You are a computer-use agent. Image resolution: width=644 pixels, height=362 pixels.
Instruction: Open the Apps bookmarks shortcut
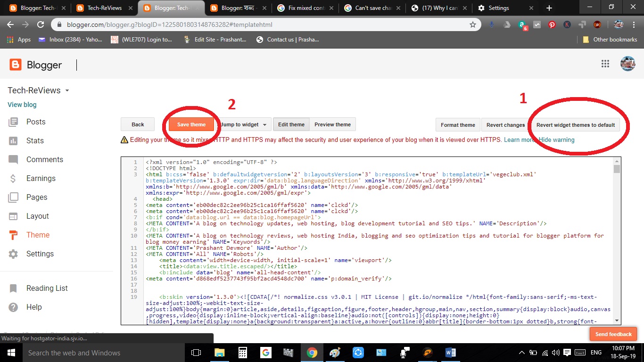(x=19, y=40)
